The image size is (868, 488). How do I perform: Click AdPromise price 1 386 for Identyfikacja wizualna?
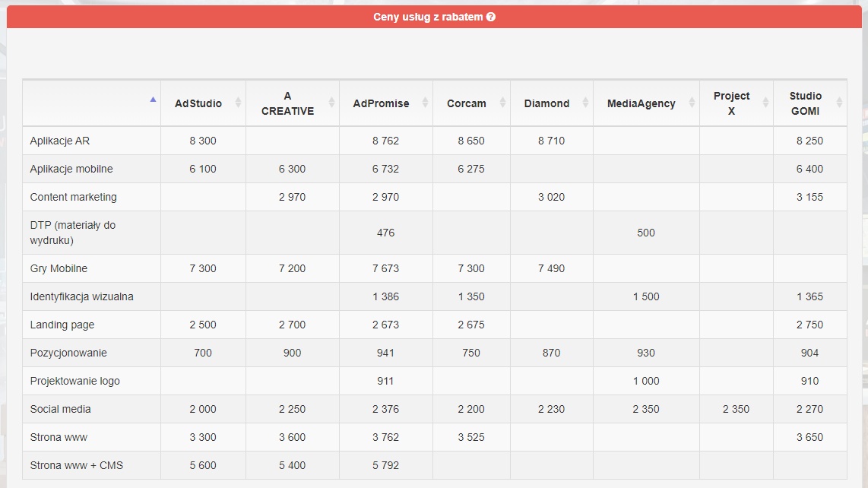tap(385, 297)
